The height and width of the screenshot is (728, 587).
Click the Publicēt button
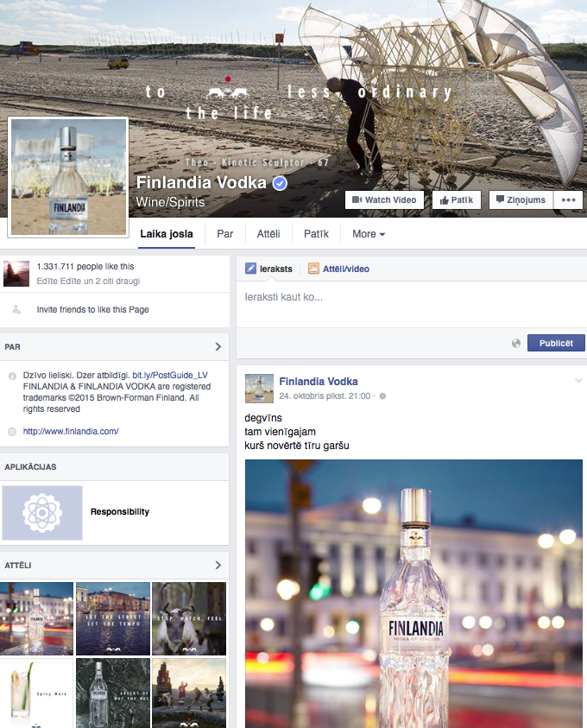pyautogui.click(x=556, y=343)
